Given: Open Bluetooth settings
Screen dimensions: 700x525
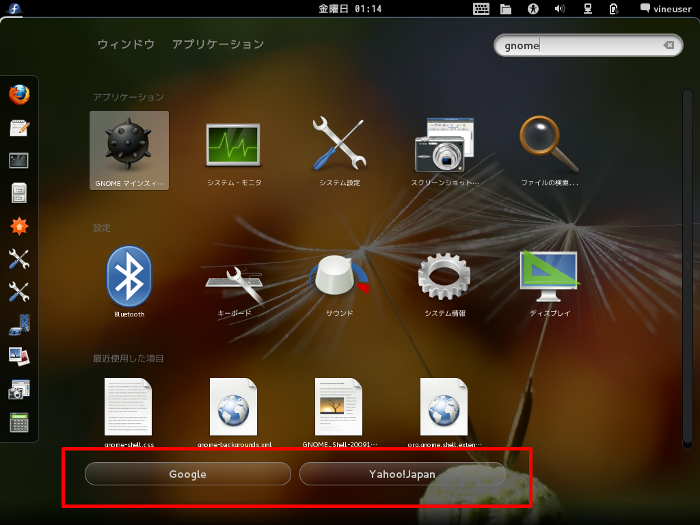Looking at the screenshot, I should pos(129,281).
